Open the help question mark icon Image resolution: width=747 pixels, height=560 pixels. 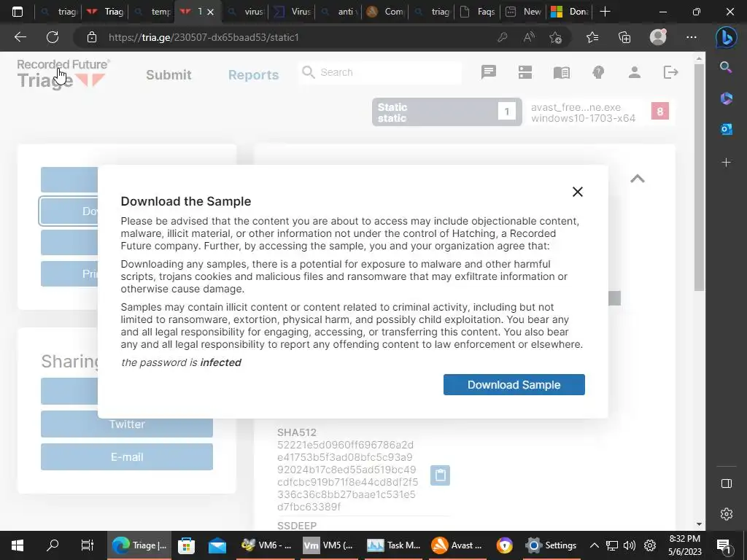[598, 72]
